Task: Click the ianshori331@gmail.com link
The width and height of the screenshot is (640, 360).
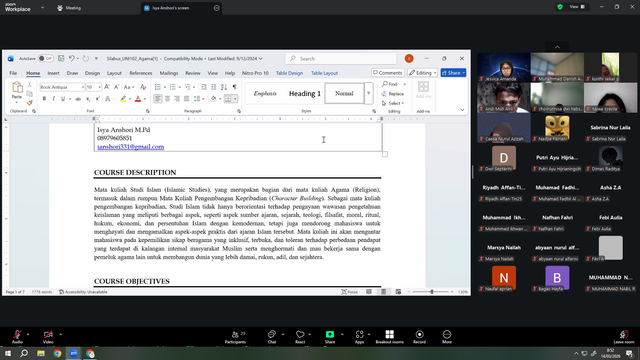Action: coord(131,147)
